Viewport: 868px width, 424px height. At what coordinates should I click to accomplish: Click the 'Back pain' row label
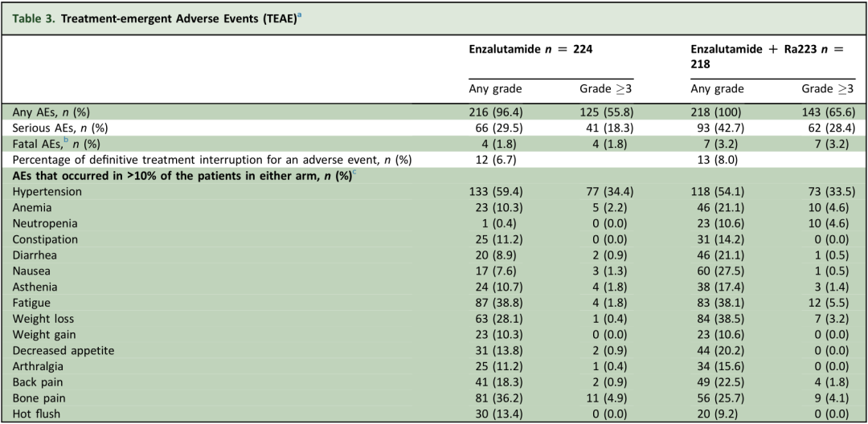(x=37, y=382)
